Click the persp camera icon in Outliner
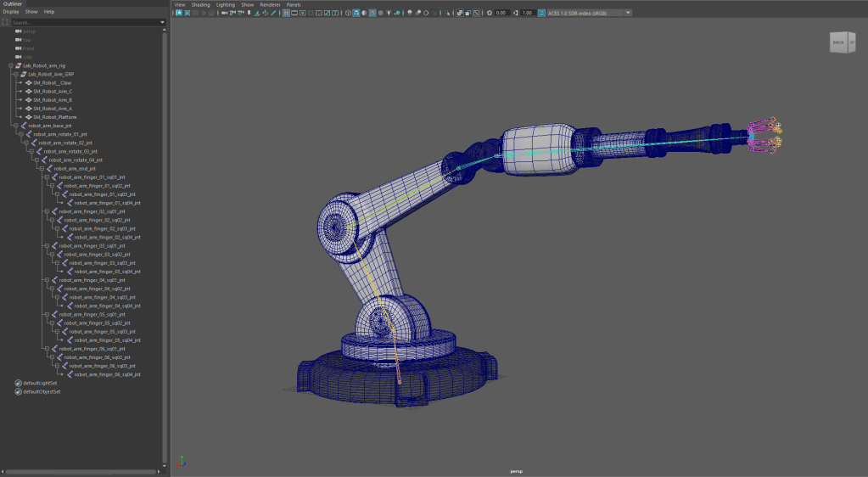This screenshot has height=477, width=868. [x=18, y=31]
